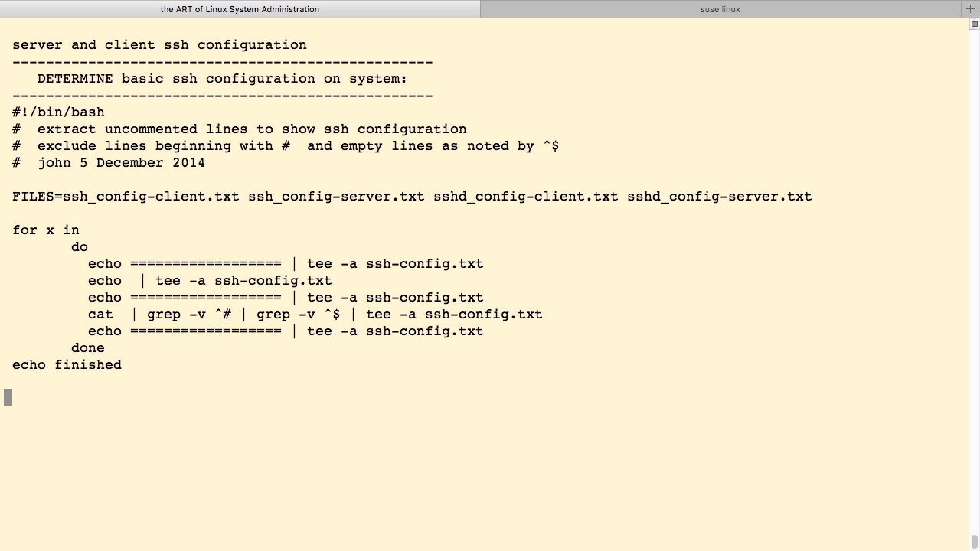Click 'ssh_config-server.txt' in the FILES line
980x551 pixels.
tap(336, 197)
